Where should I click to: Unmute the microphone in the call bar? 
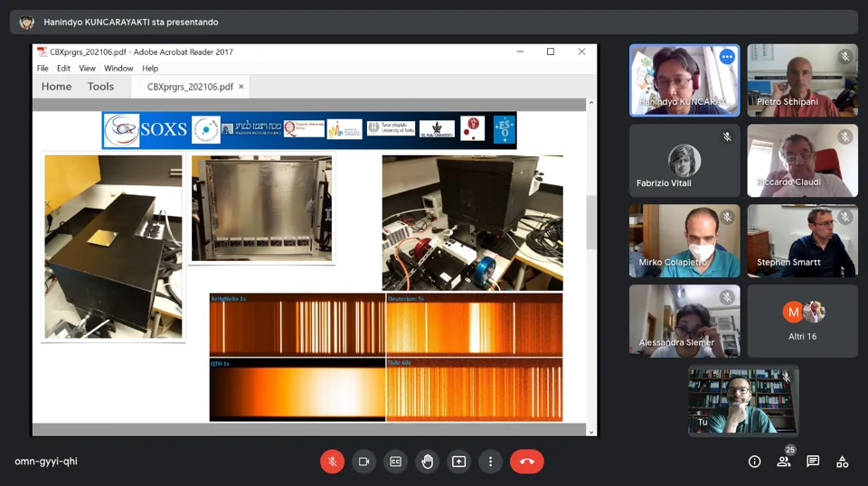(332, 462)
